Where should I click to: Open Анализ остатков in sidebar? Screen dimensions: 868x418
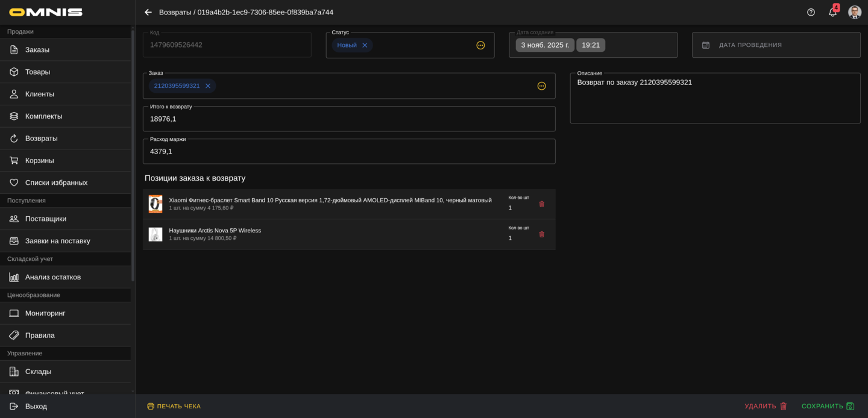(x=53, y=277)
